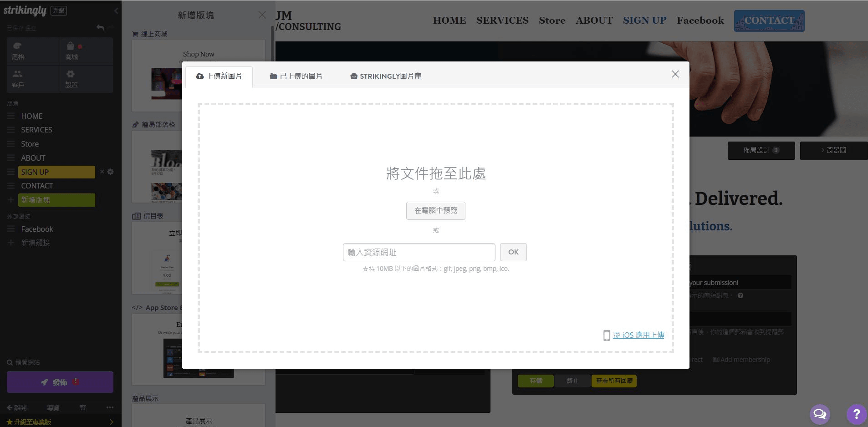
Task: Open the help question mark icon
Action: point(855,414)
